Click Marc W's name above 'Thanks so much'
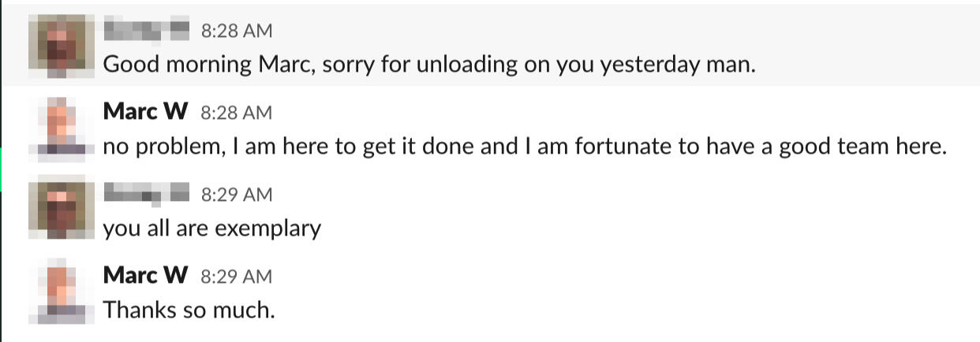980x342 pixels. (145, 276)
